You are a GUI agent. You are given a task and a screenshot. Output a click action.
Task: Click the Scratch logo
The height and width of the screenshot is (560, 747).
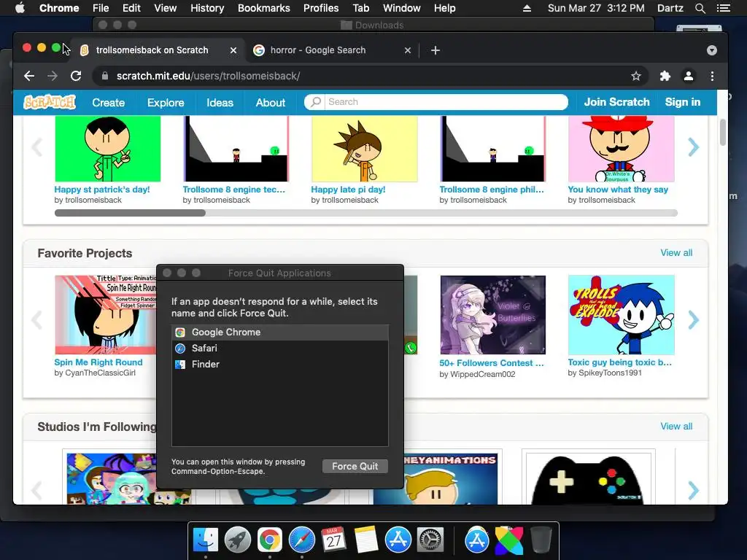coord(50,102)
